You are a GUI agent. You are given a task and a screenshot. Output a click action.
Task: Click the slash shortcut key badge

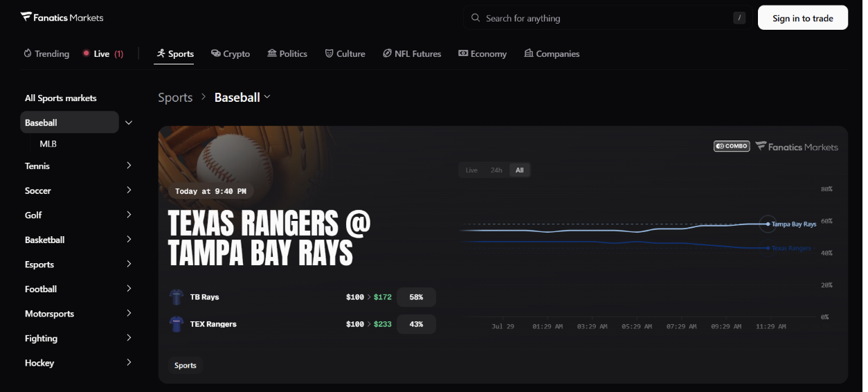coord(739,18)
